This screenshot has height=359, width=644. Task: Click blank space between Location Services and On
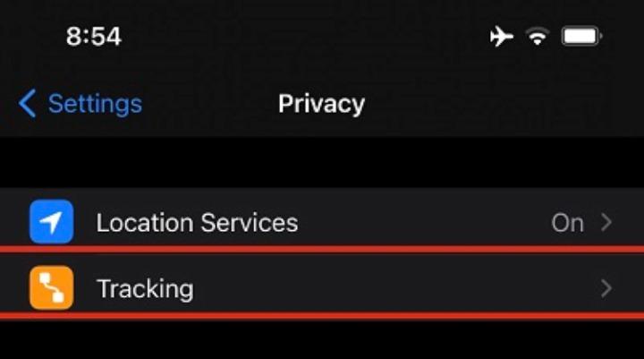420,222
